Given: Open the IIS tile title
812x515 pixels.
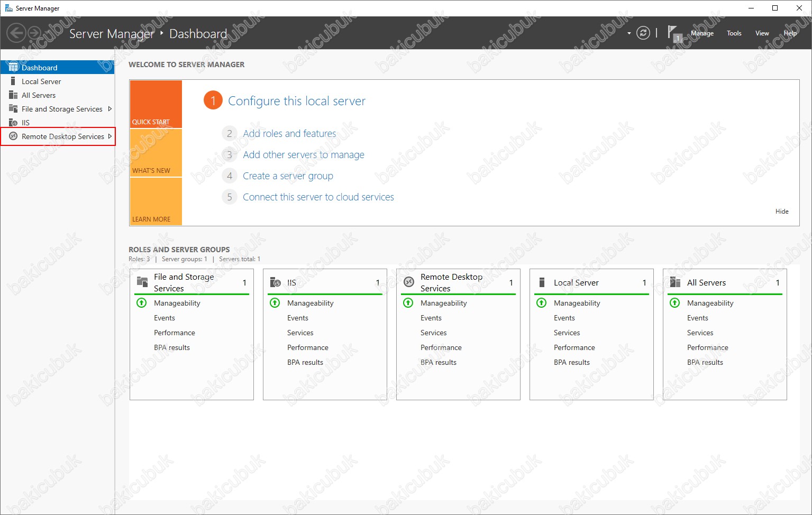Looking at the screenshot, I should tap(291, 283).
